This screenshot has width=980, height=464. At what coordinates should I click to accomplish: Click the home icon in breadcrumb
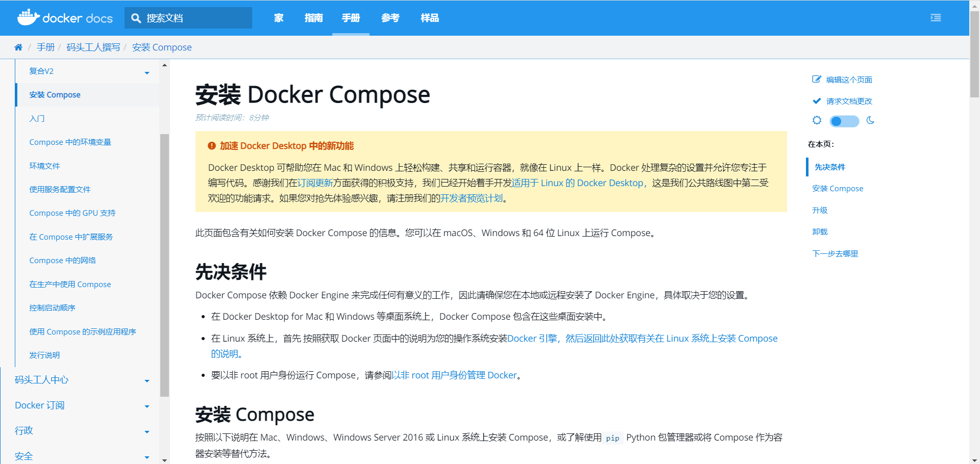pyautogui.click(x=18, y=47)
